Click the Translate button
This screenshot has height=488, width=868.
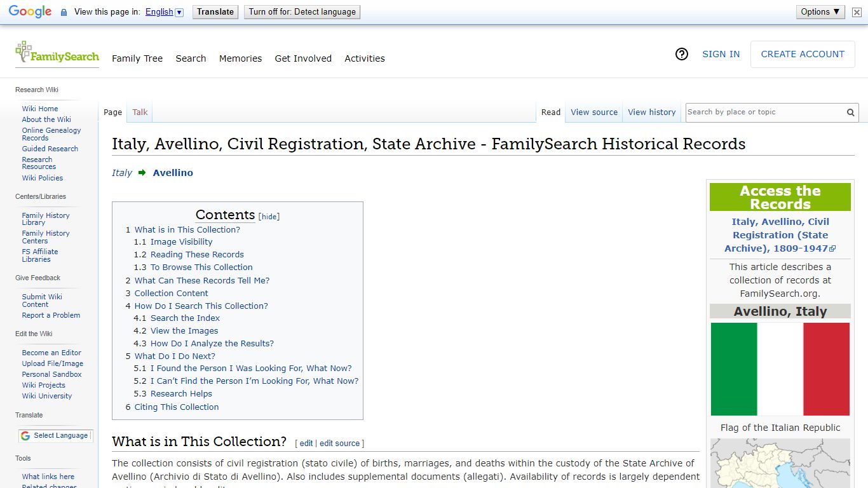215,11
